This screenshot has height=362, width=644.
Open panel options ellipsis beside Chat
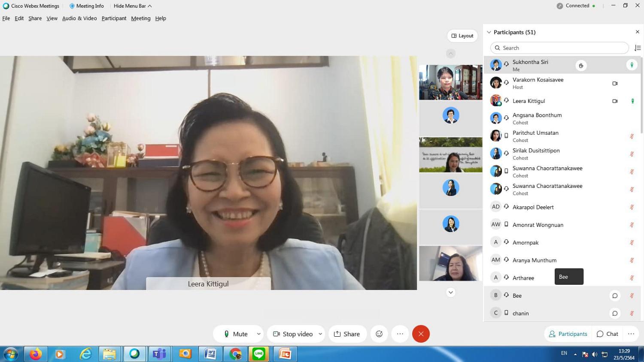point(631,334)
